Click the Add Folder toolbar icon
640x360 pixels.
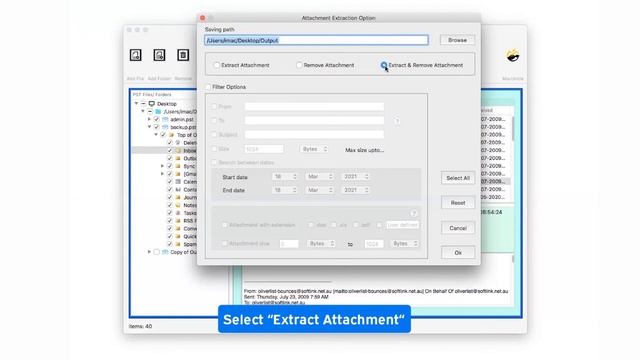(x=159, y=55)
